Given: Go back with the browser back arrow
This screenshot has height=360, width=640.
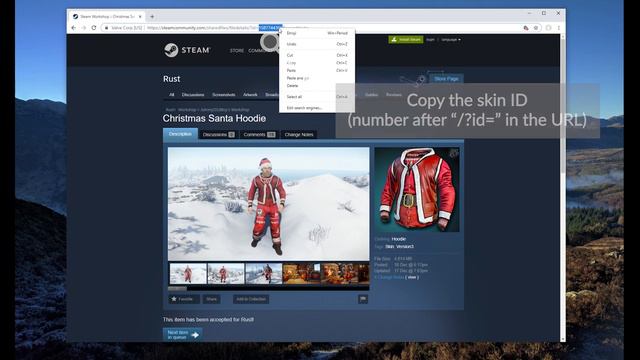Looking at the screenshot, I should 73,28.
